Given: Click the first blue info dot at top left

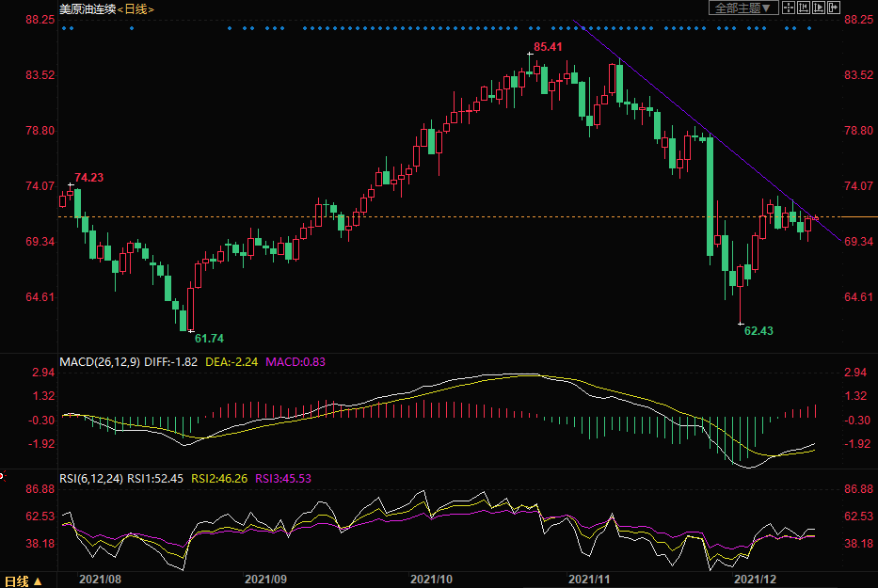Looking at the screenshot, I should point(63,28).
